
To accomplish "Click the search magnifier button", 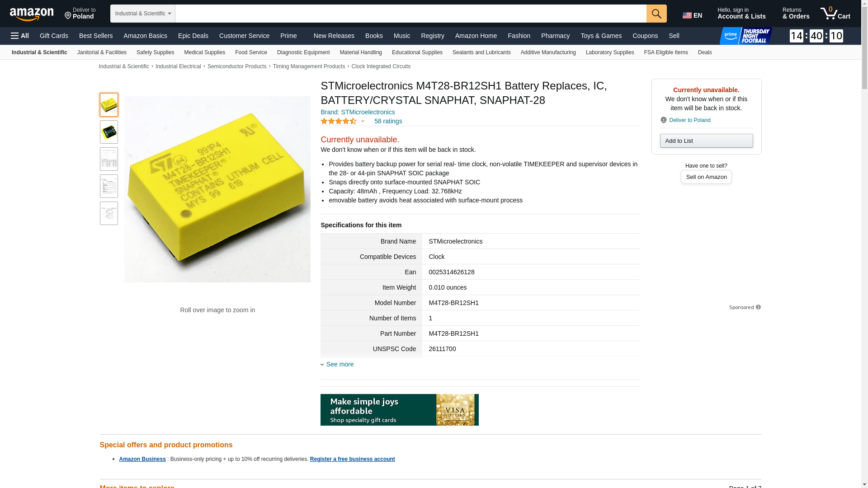I will [x=656, y=14].
